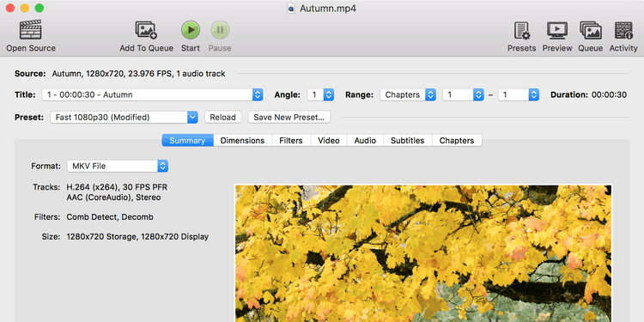Open the Title dropdown
Viewport: 644px width, 322px height.
(x=152, y=94)
